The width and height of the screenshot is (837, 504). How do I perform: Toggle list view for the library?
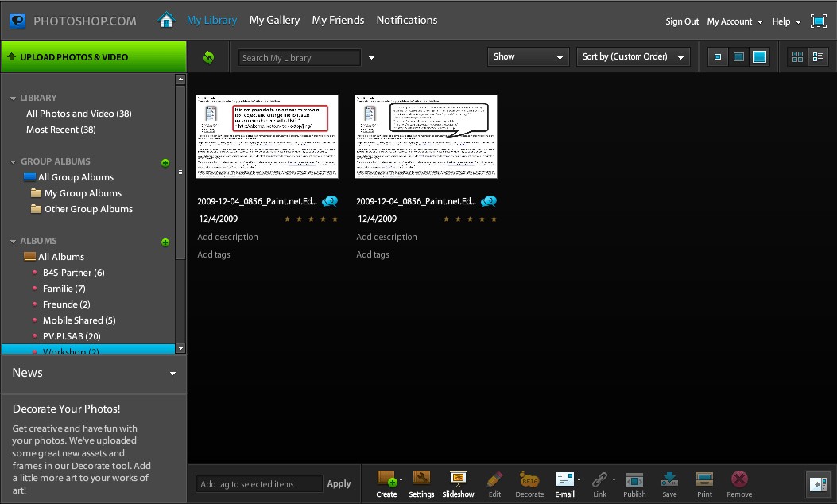click(820, 56)
